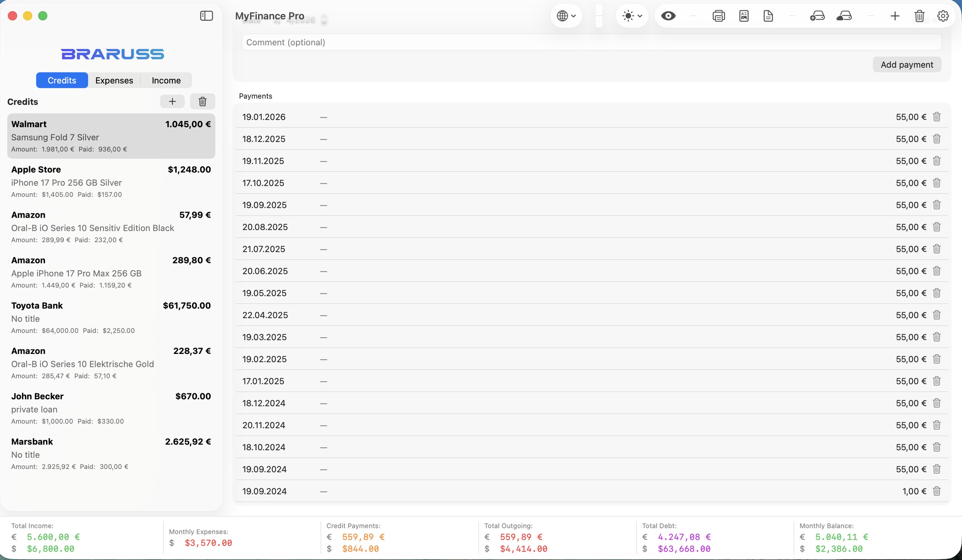The image size is (962, 560).
Task: Toggle the eye visibility icon in toolbar
Action: click(x=668, y=16)
